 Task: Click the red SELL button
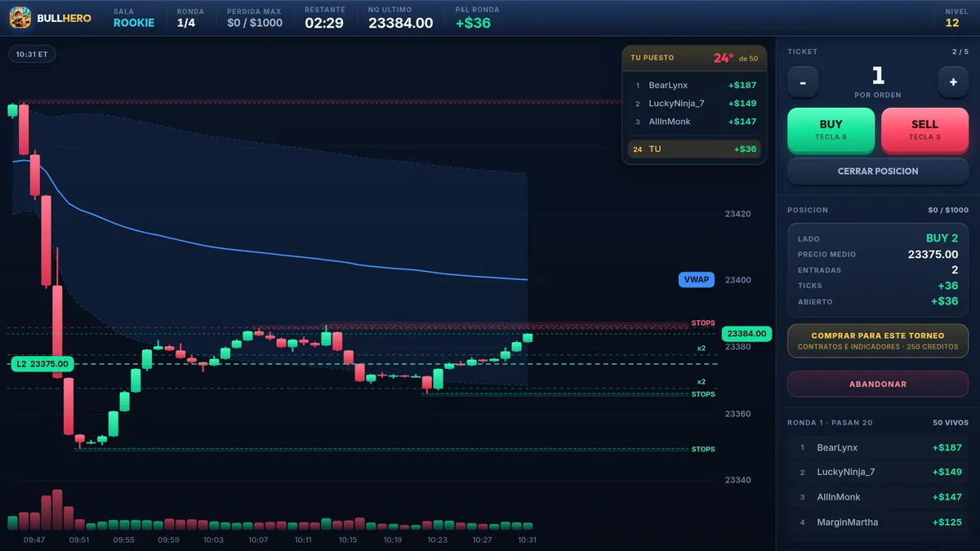(x=924, y=130)
